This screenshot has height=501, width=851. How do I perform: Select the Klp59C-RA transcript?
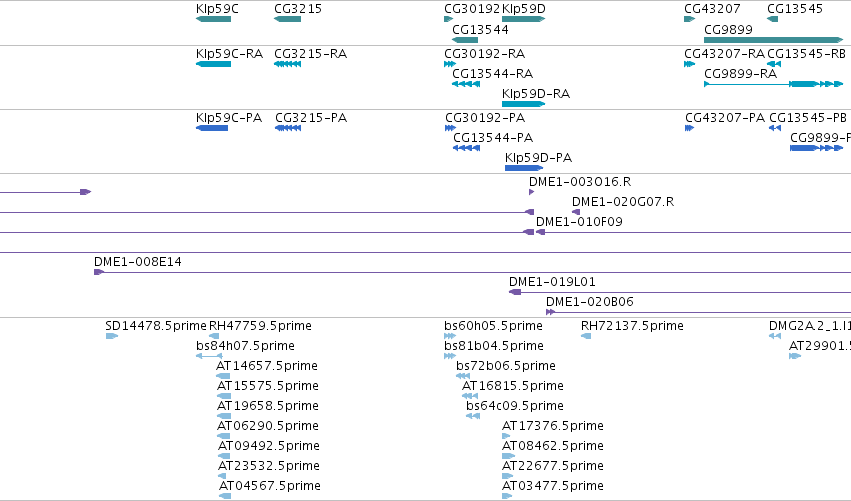pos(213,64)
